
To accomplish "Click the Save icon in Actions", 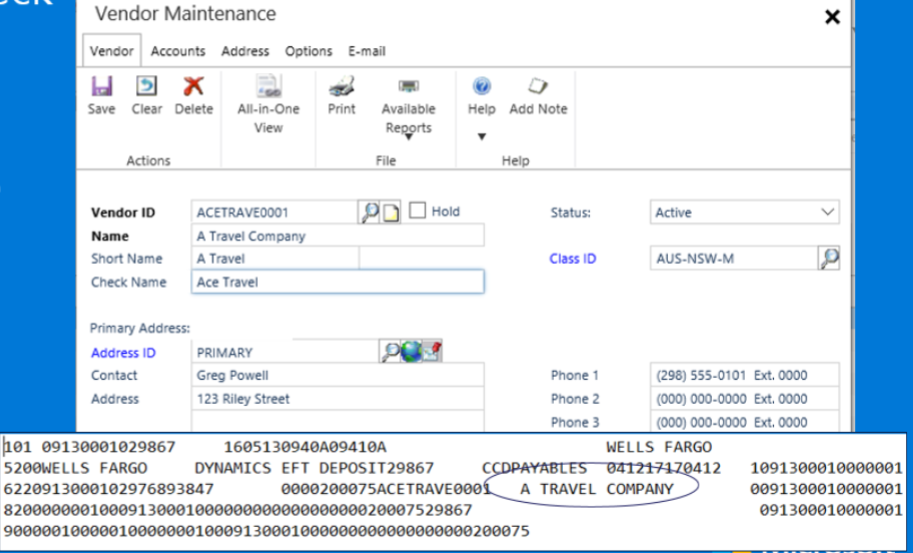I will pyautogui.click(x=101, y=86).
